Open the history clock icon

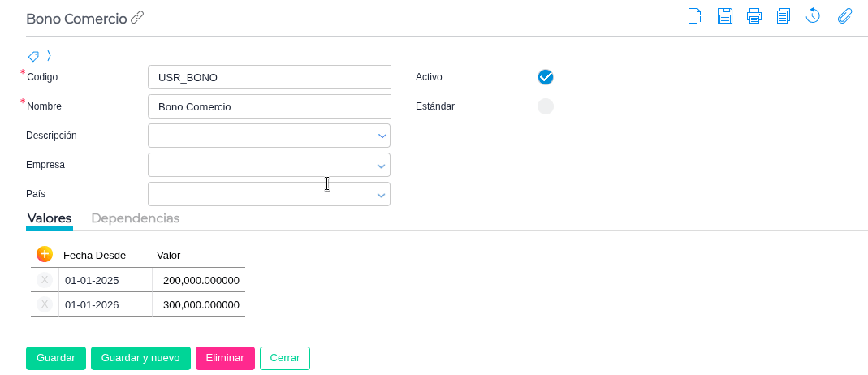[813, 16]
